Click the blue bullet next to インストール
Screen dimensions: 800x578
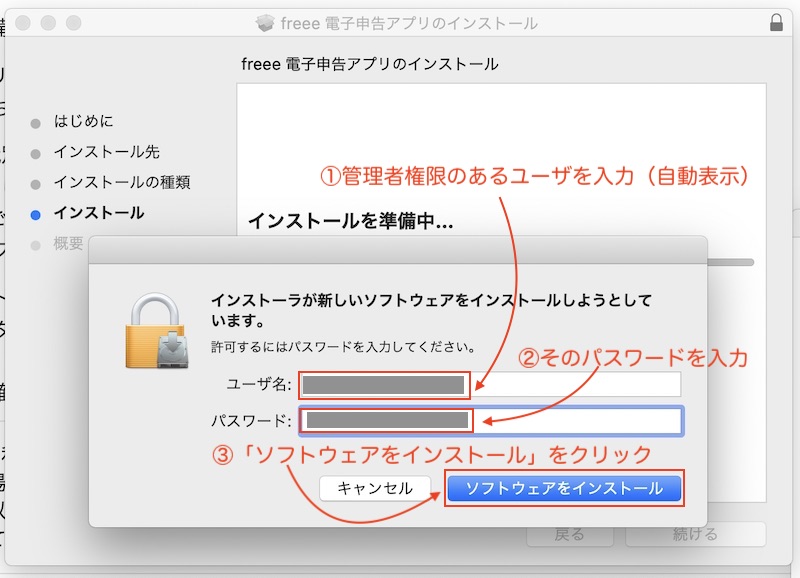pyautogui.click(x=36, y=214)
